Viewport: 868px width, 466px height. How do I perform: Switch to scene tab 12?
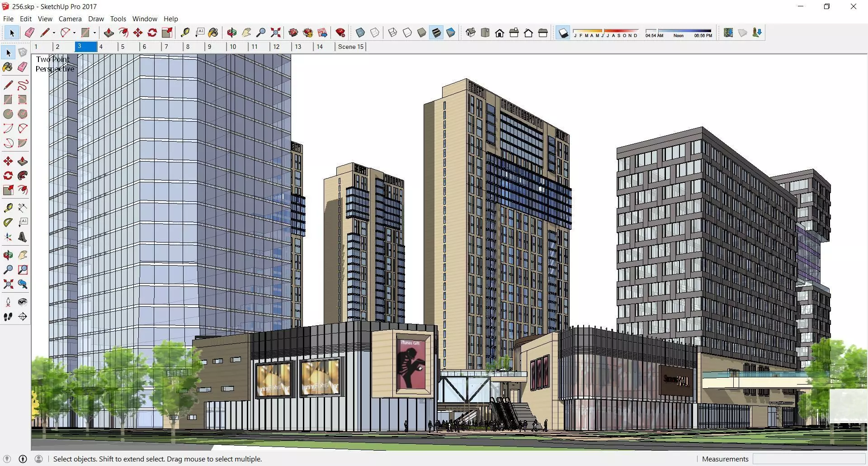(x=281, y=47)
